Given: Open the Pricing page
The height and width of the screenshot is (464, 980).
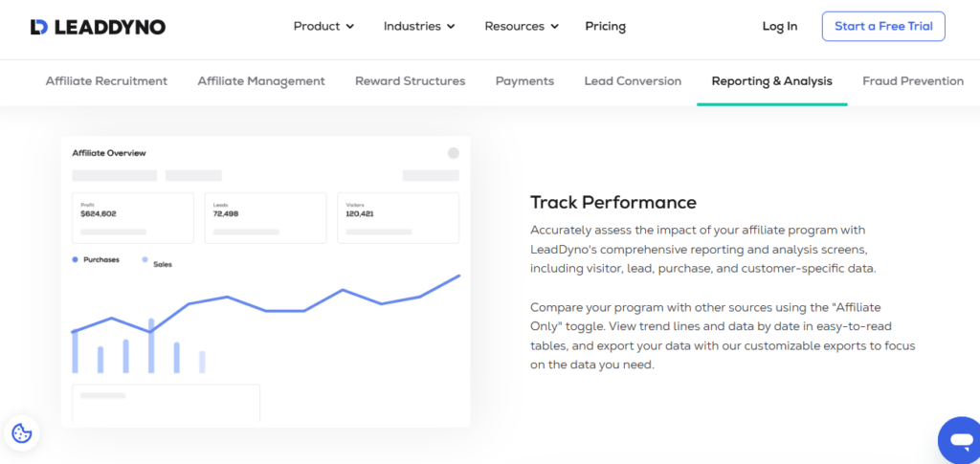Looking at the screenshot, I should 605,27.
